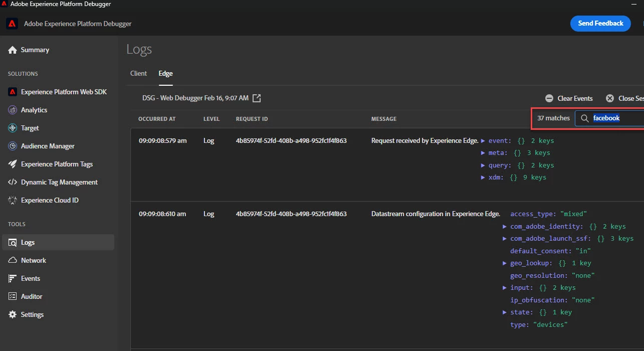Click the search magnifier icon
The height and width of the screenshot is (351, 644).
(584, 118)
